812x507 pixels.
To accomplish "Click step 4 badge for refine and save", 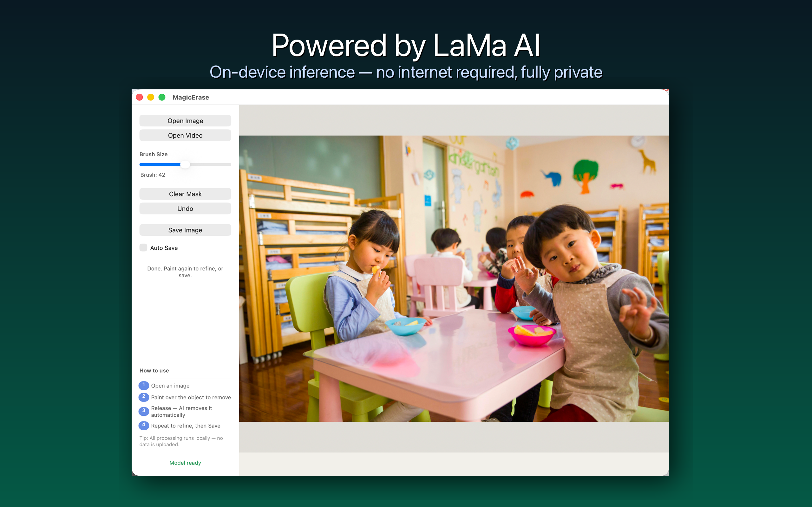I will point(144,425).
